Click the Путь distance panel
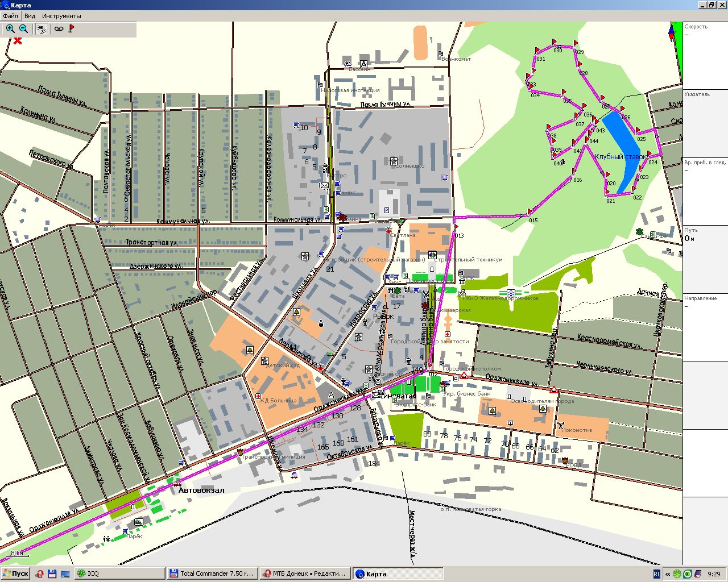Image resolution: width=728 pixels, height=582 pixels. tap(705, 259)
